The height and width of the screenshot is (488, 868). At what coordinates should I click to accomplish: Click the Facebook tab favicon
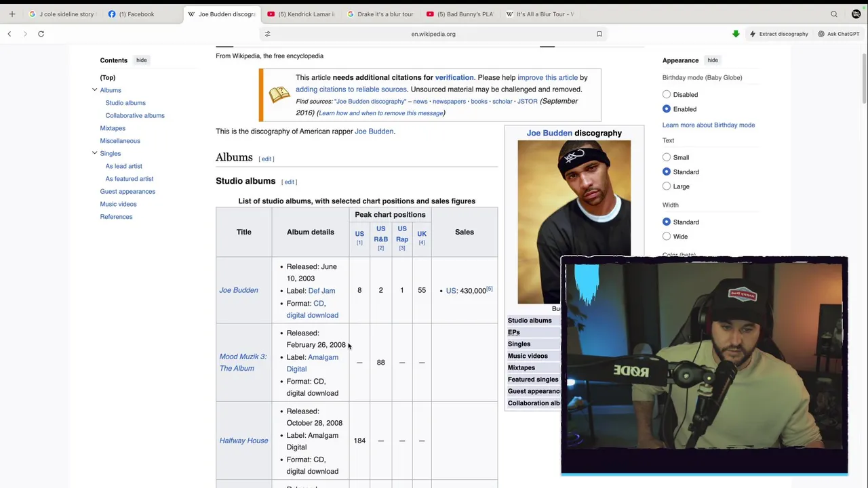coord(112,14)
